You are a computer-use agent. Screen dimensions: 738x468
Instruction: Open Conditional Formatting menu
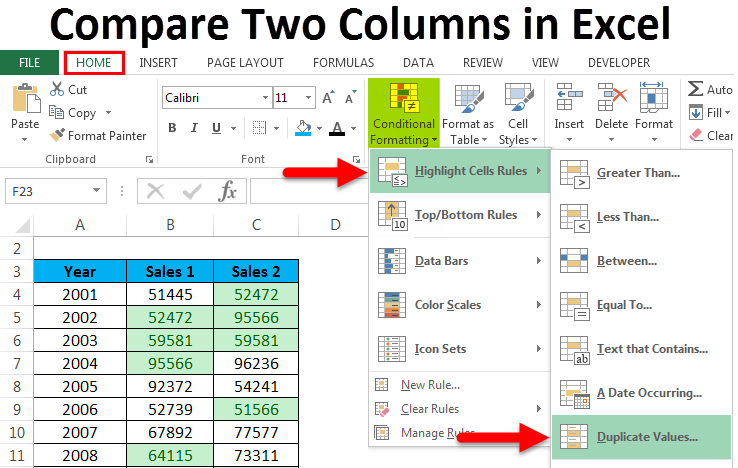point(403,113)
